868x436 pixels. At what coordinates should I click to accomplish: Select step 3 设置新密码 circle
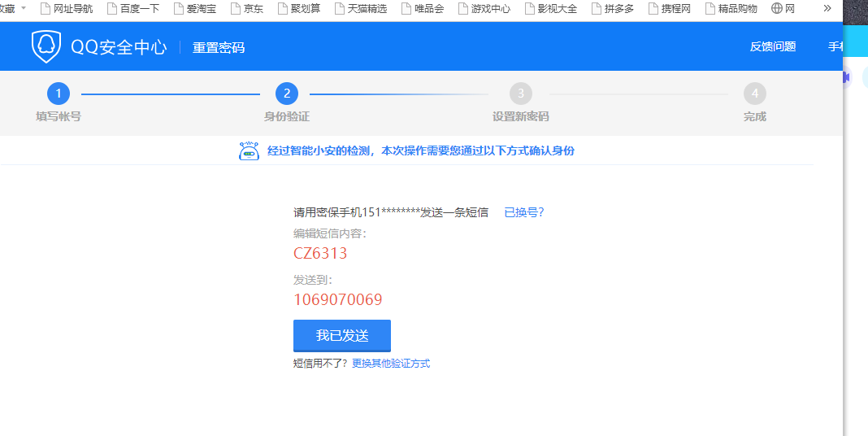point(520,94)
